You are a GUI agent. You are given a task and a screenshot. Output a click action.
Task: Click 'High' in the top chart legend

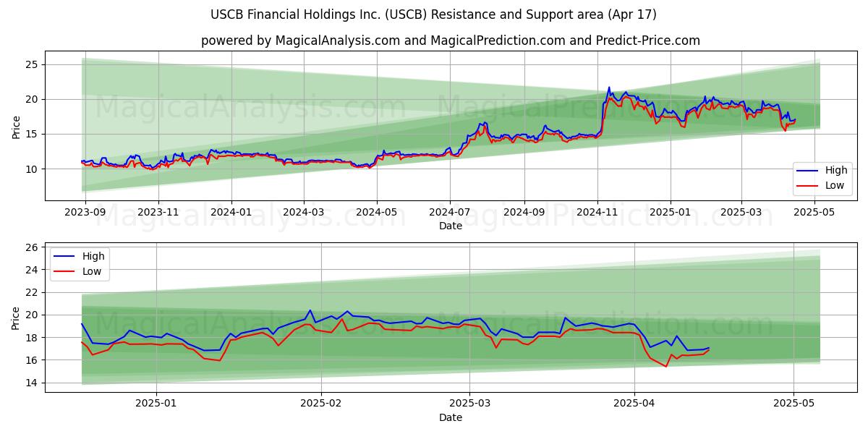pos(836,171)
